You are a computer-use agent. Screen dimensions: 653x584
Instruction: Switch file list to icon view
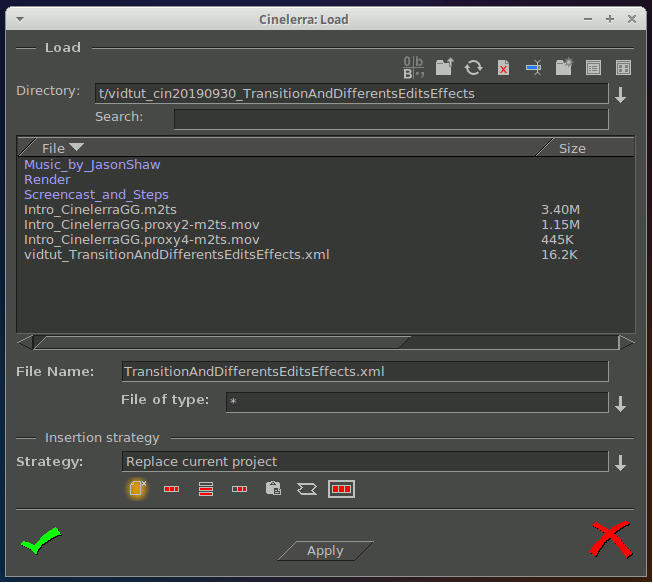(623, 68)
